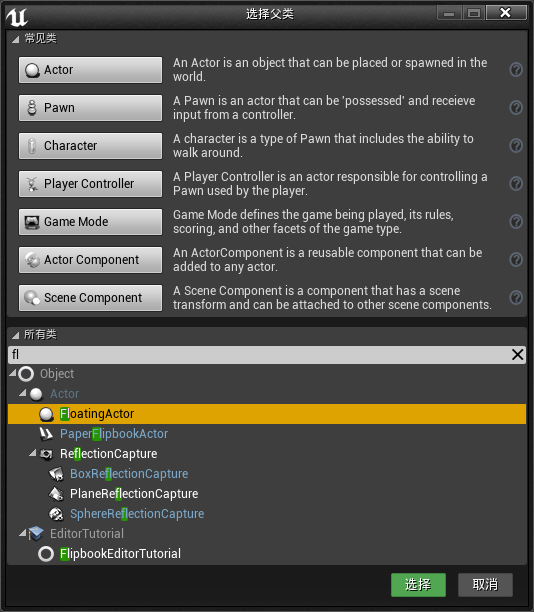
Task: Open help for the Character class
Action: (x=516, y=146)
